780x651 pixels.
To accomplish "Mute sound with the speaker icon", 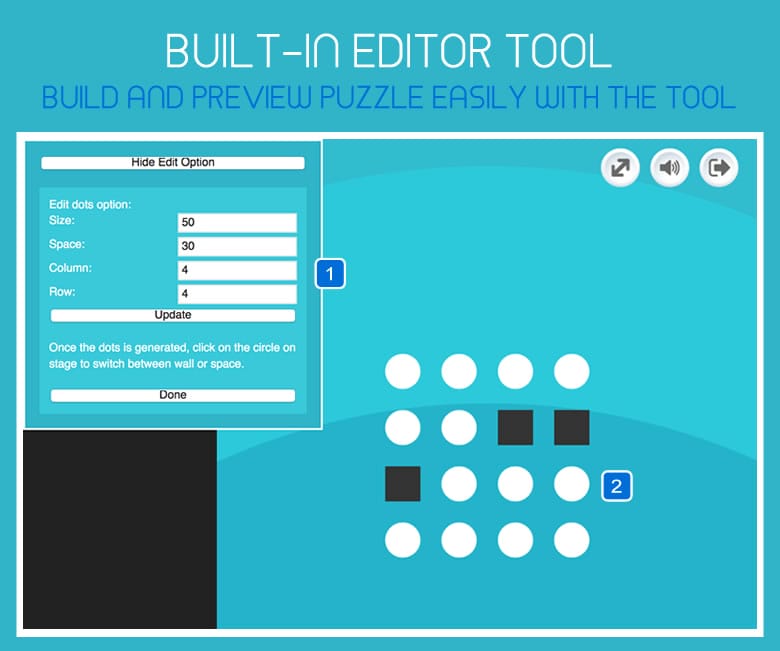I will pyautogui.click(x=669, y=168).
